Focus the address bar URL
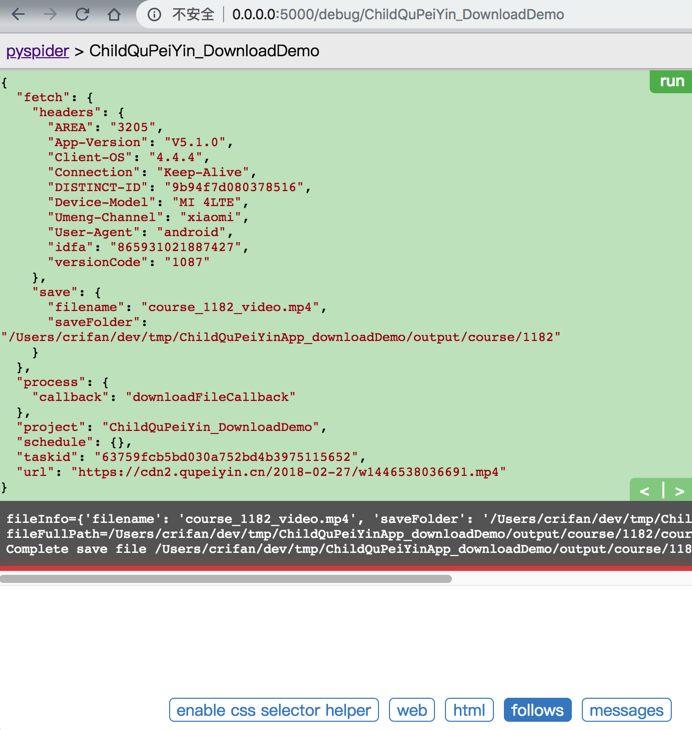Viewport: 692px width, 730px height. 398,14
